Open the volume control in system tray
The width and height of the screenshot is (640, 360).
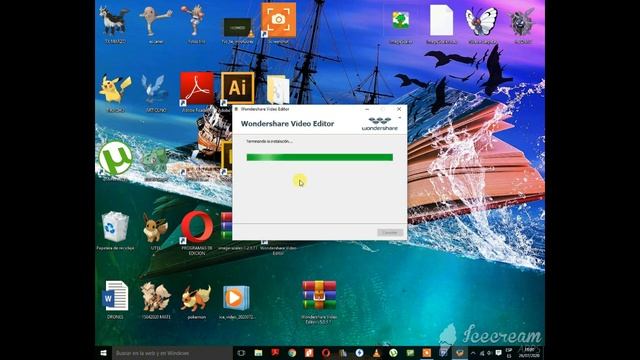pos(490,353)
